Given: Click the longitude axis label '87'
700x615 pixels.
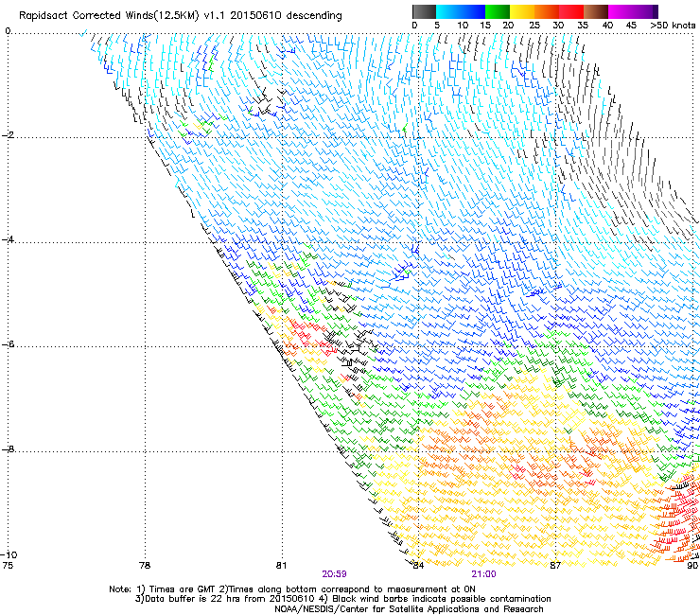Looking at the screenshot, I should point(555,566).
